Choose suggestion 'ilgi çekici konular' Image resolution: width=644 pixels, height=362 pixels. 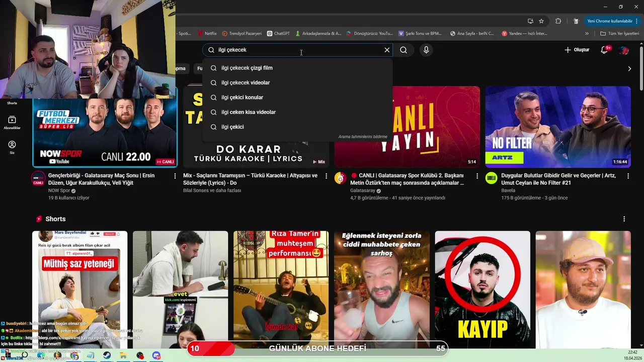297,97
